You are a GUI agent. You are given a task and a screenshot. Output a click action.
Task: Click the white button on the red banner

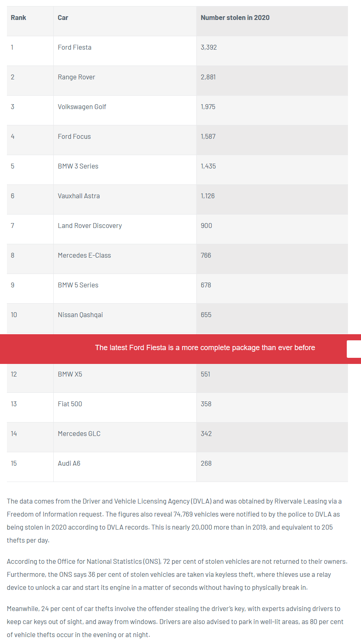coord(354,349)
